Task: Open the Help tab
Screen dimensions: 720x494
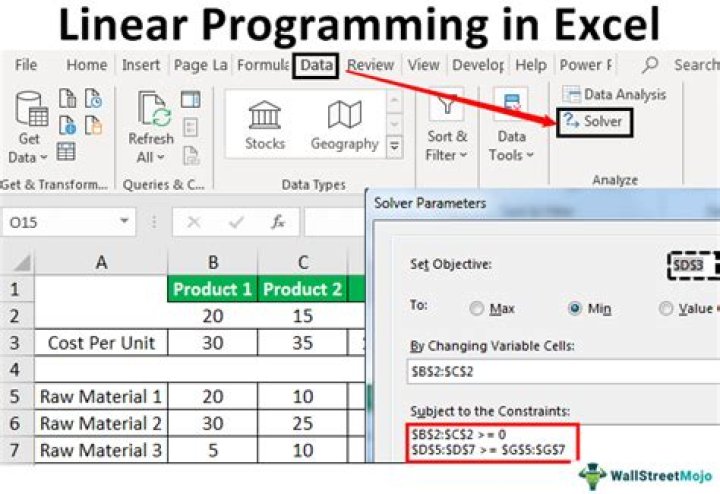Action: 531,65
